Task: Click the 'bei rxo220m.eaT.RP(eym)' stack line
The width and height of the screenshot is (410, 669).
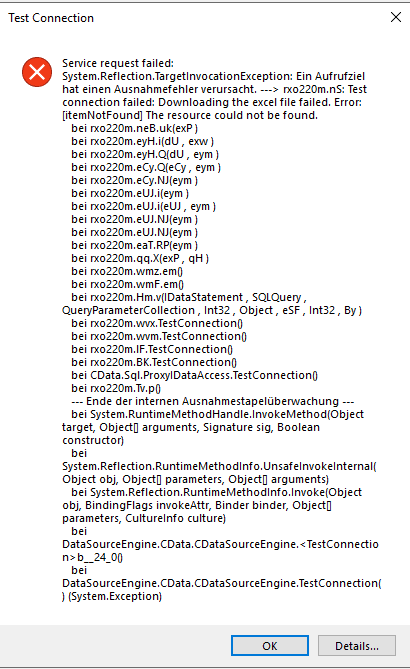Action: point(134,245)
